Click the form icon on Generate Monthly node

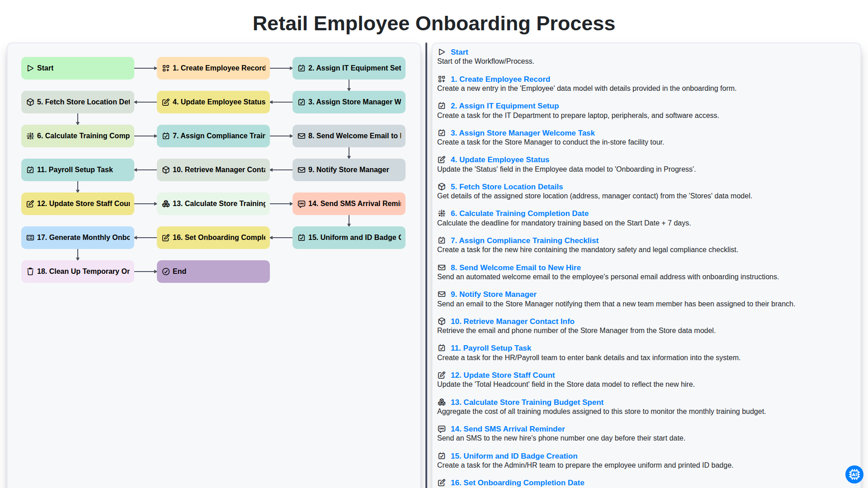coord(30,238)
